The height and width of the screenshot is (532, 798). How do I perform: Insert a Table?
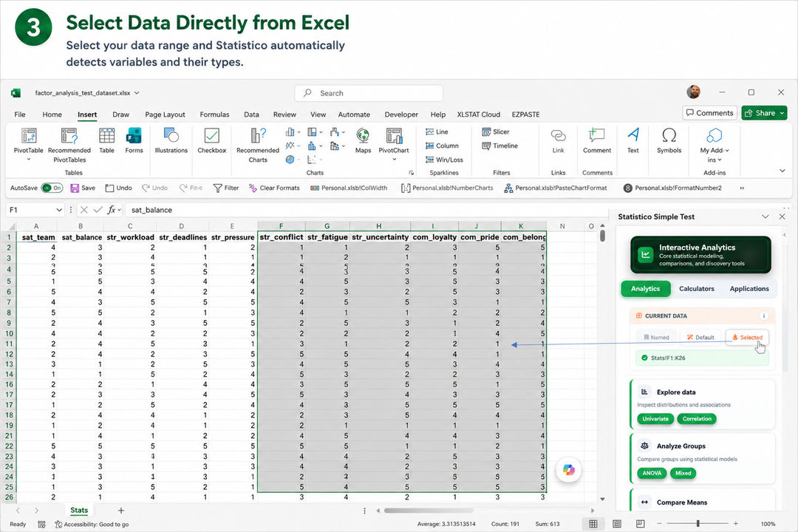106,140
